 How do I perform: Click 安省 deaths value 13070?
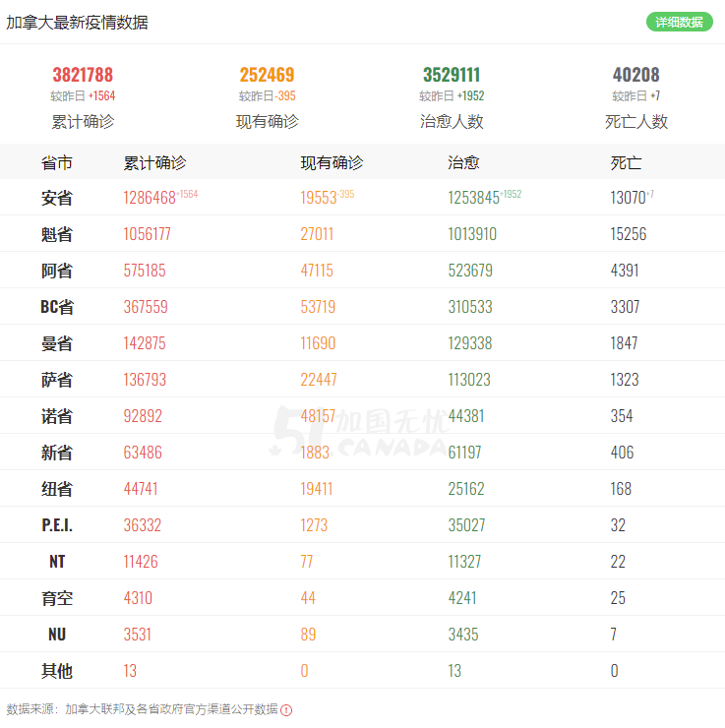tap(628, 198)
